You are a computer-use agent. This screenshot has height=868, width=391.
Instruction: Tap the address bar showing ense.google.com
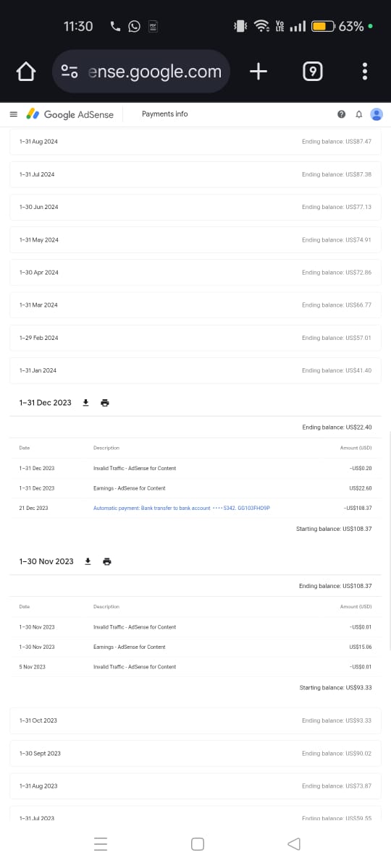[142, 72]
